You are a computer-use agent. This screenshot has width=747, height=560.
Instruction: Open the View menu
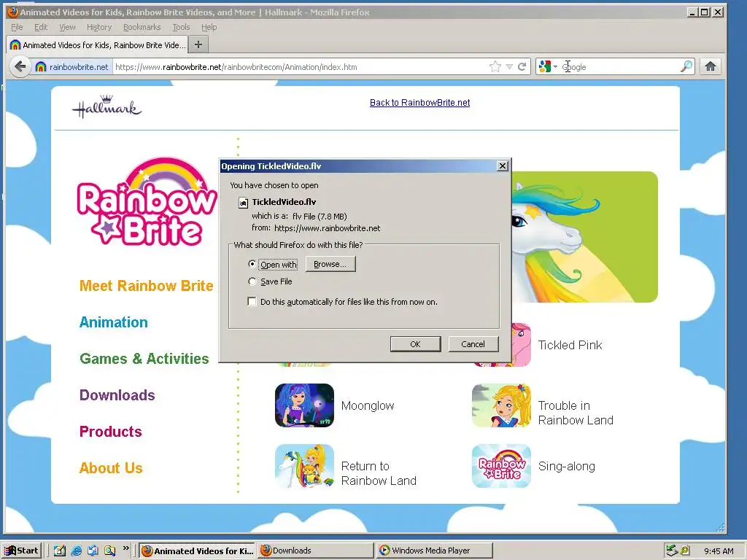tap(67, 27)
